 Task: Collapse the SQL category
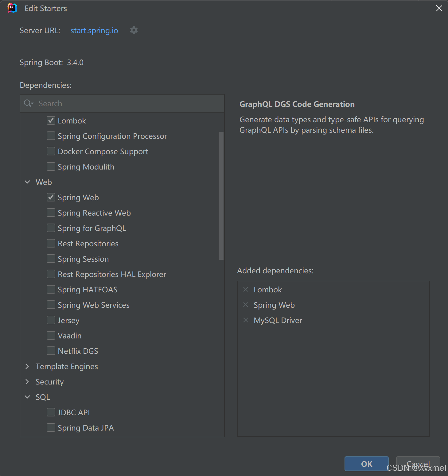coord(27,397)
